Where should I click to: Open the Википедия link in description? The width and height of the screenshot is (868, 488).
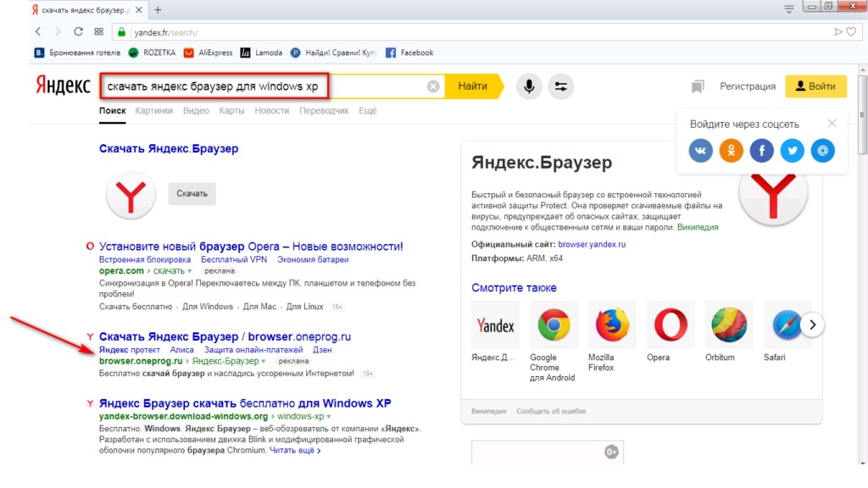(x=698, y=227)
